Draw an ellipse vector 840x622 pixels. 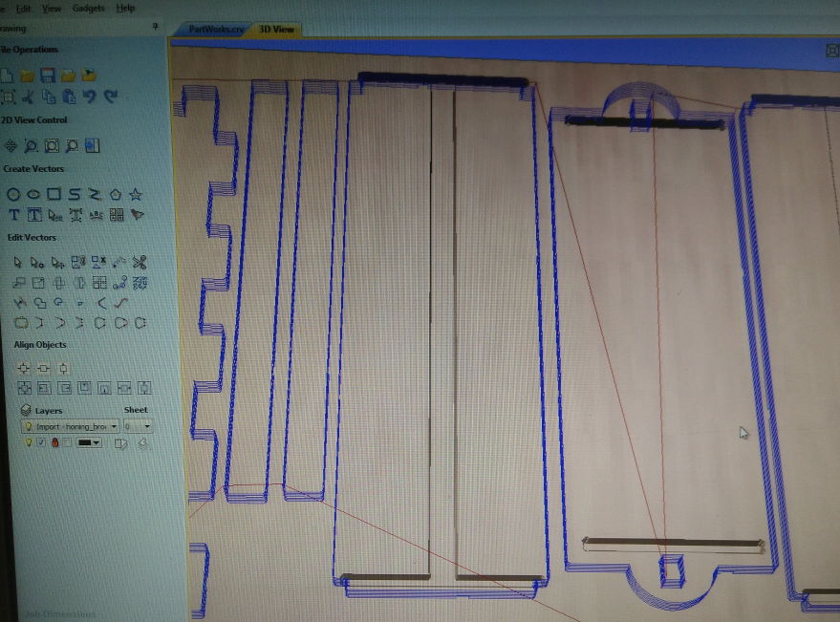[33, 195]
